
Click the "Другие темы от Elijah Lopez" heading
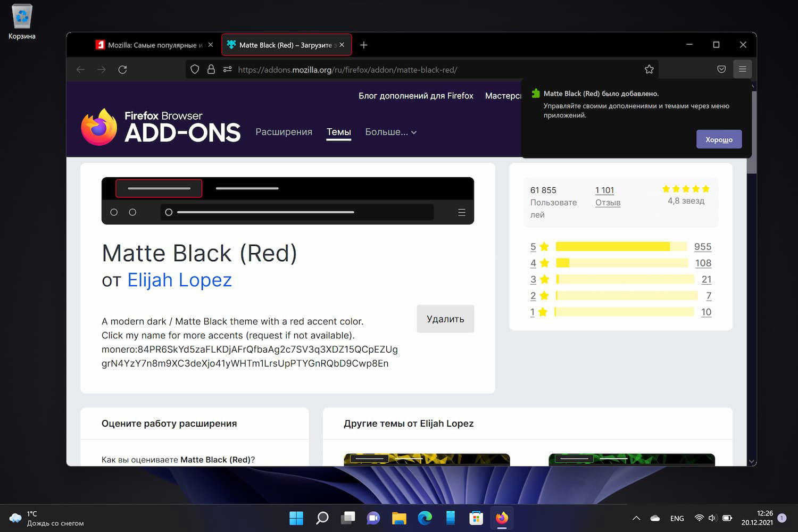(x=409, y=423)
